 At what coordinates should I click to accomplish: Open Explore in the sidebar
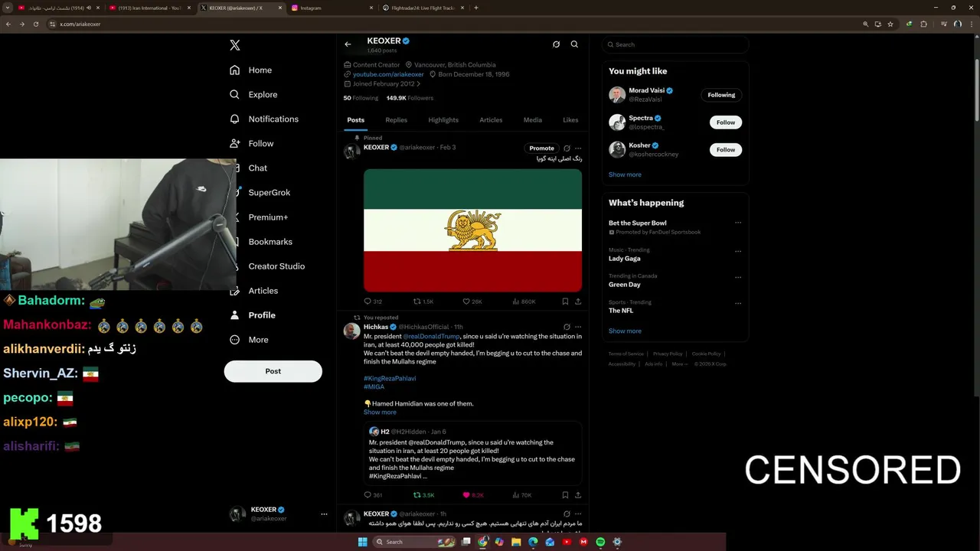[x=253, y=94]
